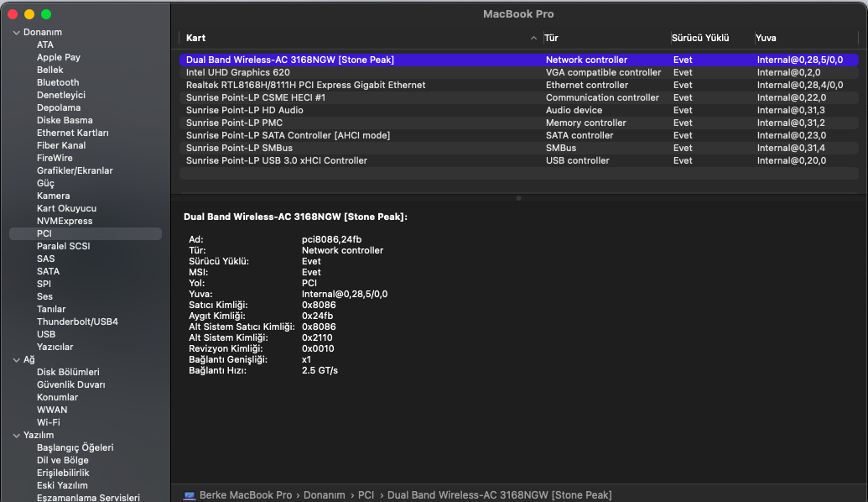Screen dimensions: 868x502
Task: Open Grafikler/Ekranlar in sidebar
Action: click(x=75, y=170)
